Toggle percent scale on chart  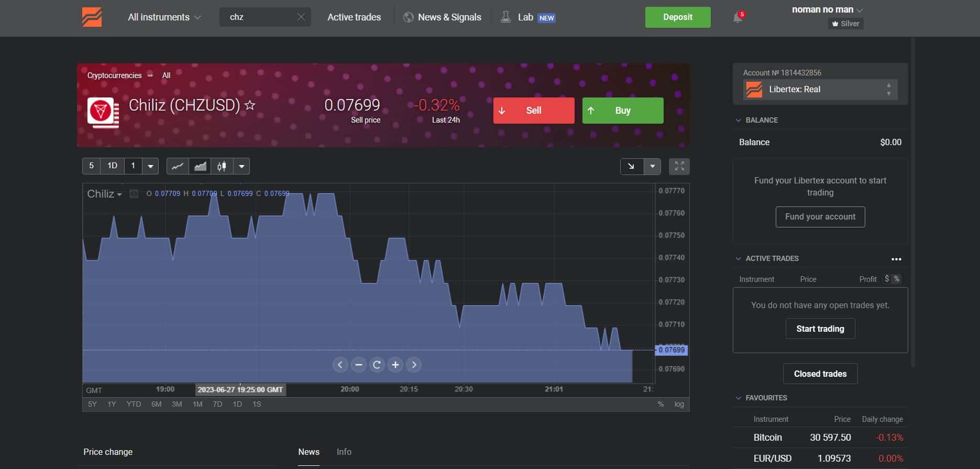point(660,404)
